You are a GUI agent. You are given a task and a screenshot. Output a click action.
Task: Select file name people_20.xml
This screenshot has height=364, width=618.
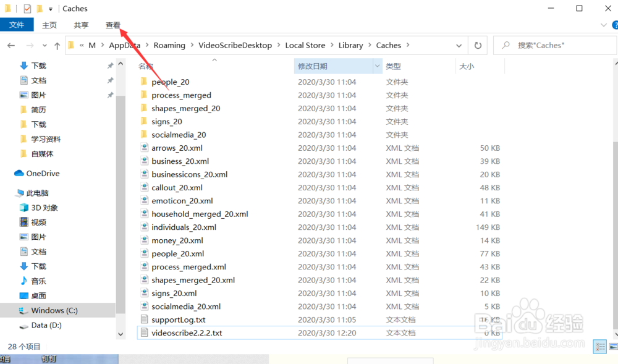tap(178, 254)
